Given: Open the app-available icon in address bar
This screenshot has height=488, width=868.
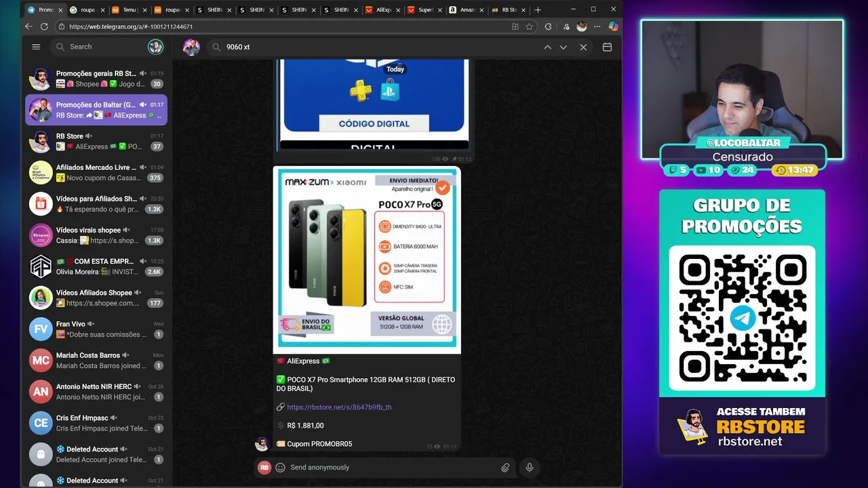Looking at the screenshot, I should pos(515,26).
